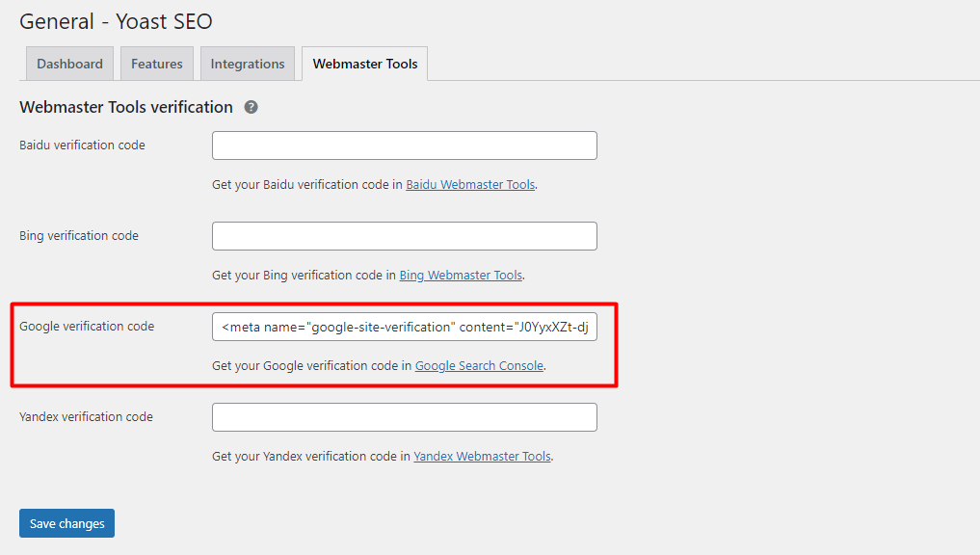Screen dimensions: 980x555
Task: Click inside the Bing verification code field
Action: tap(404, 235)
